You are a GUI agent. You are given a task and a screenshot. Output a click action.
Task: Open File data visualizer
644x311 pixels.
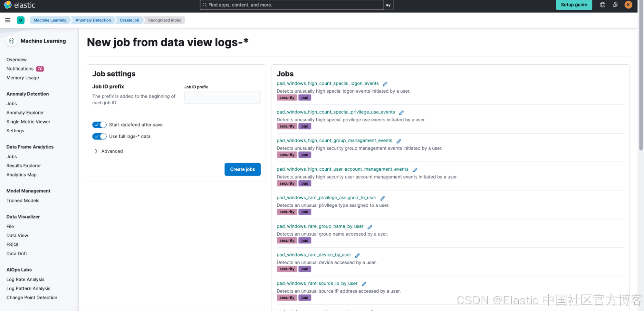[10, 226]
